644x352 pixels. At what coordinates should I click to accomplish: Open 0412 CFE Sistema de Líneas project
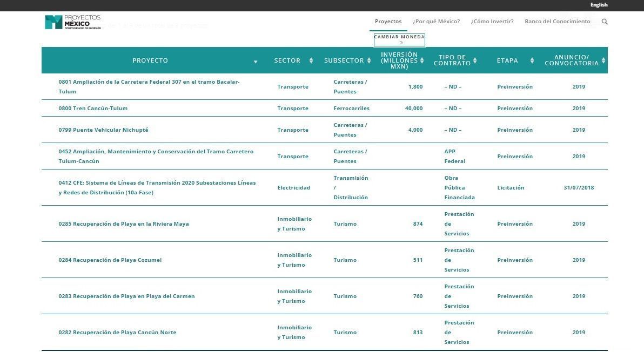point(157,187)
